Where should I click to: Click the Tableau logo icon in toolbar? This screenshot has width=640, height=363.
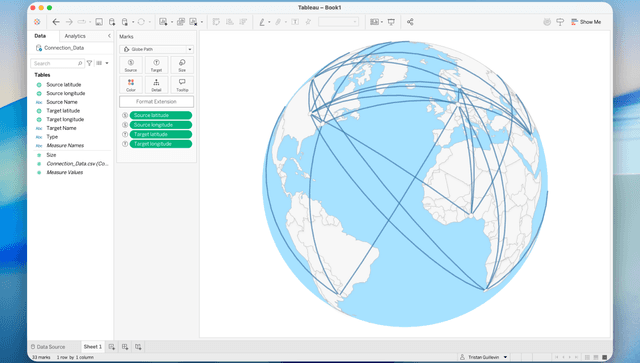tap(37, 22)
